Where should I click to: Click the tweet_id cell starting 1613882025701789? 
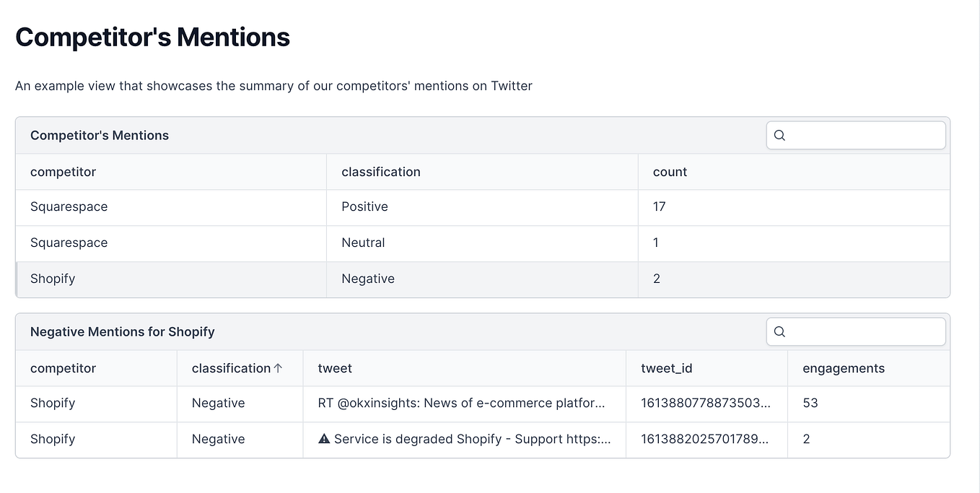706,440
